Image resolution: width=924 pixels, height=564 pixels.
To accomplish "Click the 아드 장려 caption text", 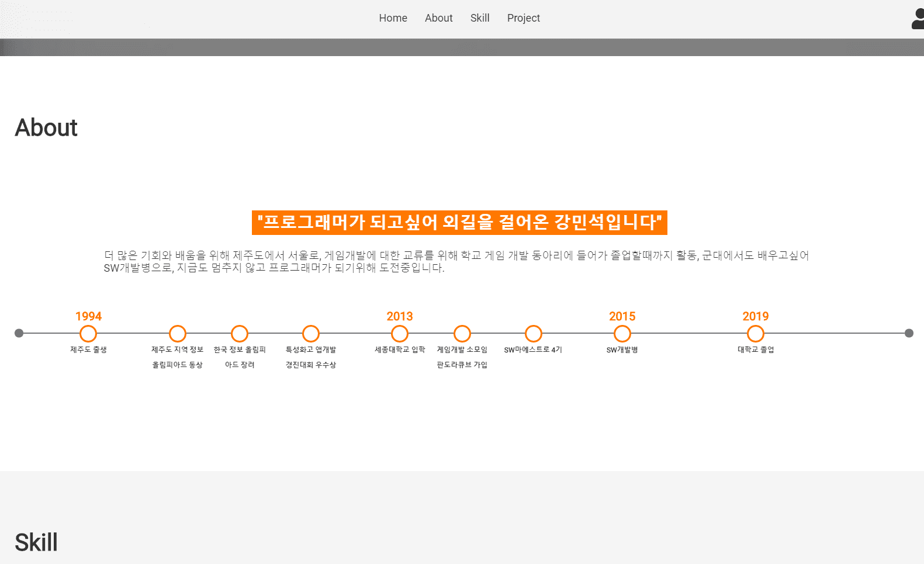I will pos(240,365).
